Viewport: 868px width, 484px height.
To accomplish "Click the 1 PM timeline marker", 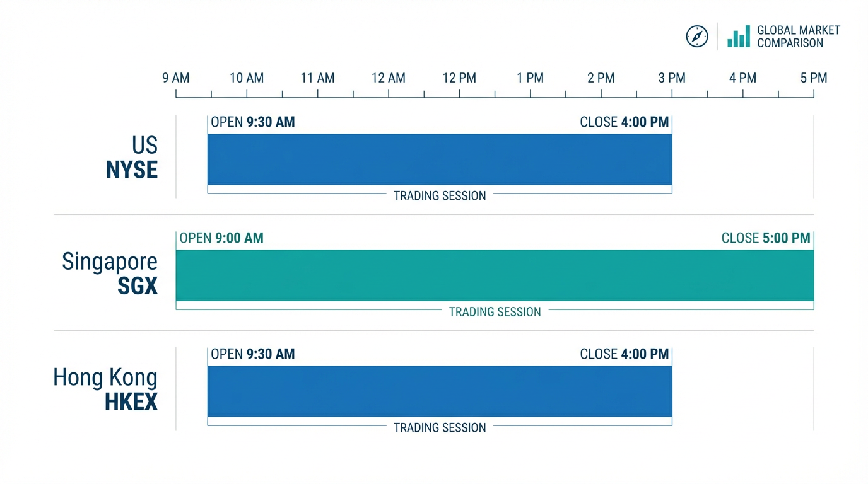I will coord(530,78).
